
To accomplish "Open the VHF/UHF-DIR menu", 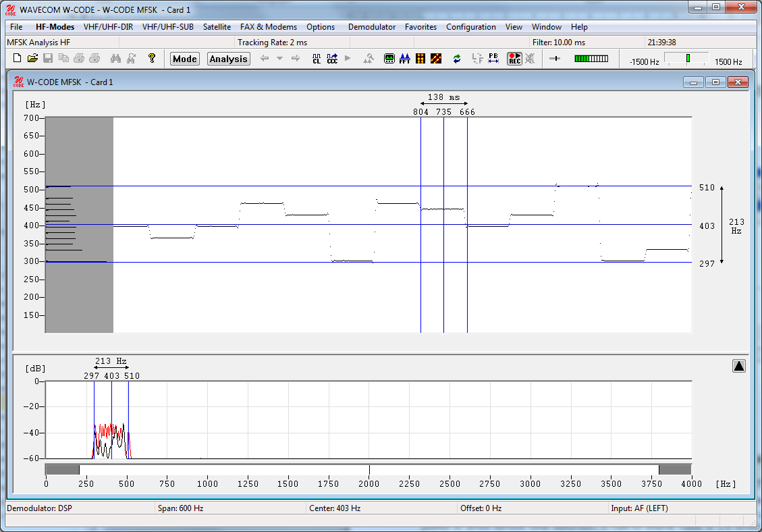I will pos(109,27).
